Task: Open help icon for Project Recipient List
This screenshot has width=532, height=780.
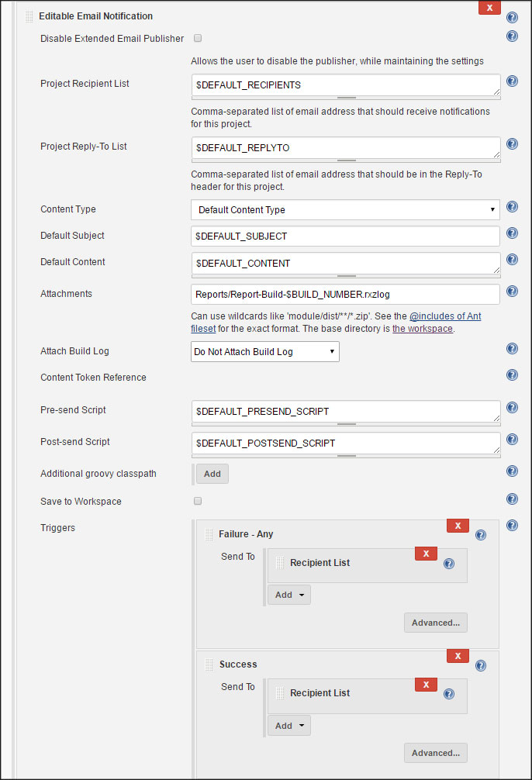Action: click(x=512, y=81)
